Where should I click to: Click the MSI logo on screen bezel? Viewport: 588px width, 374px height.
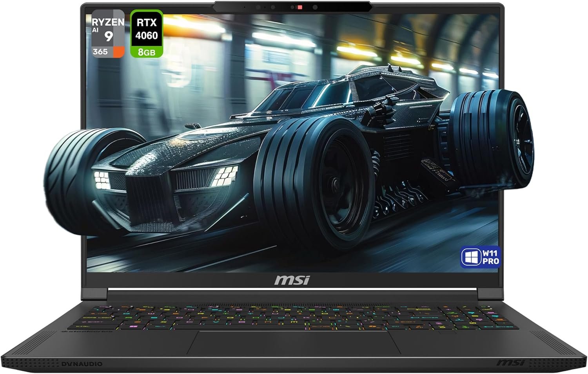[x=292, y=280]
